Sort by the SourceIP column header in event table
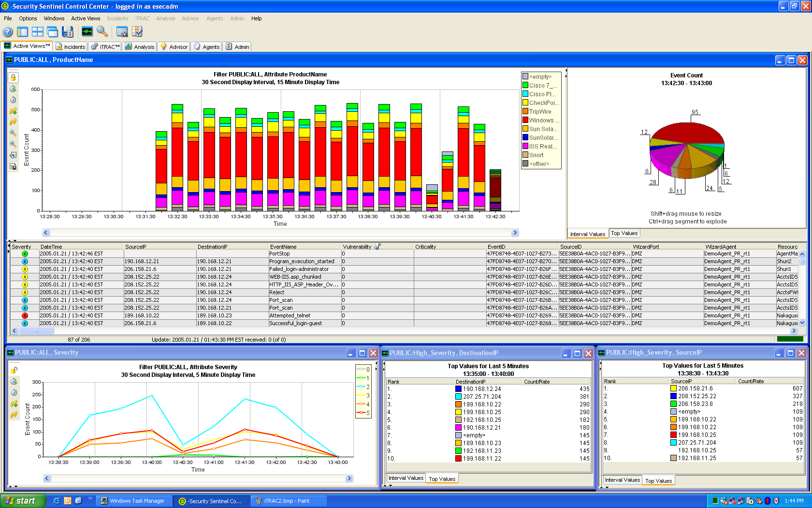Screen dimensions: 812x508 tap(159, 247)
